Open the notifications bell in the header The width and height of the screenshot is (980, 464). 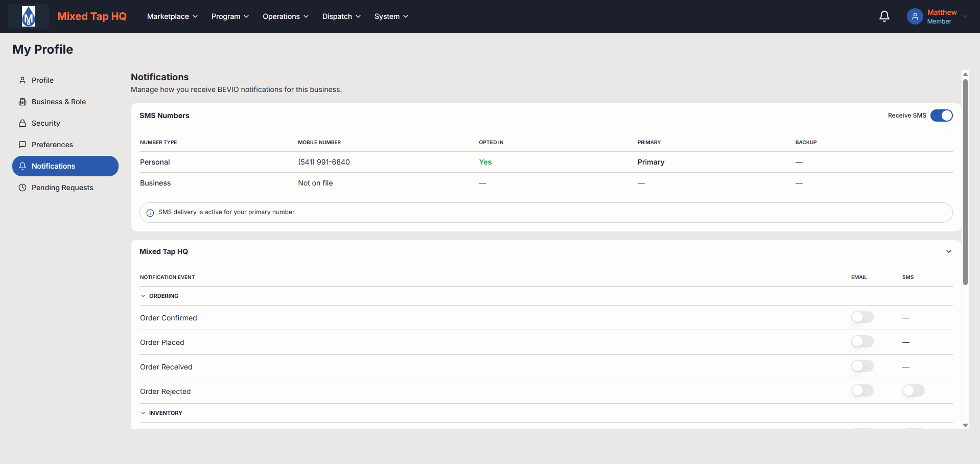click(884, 16)
